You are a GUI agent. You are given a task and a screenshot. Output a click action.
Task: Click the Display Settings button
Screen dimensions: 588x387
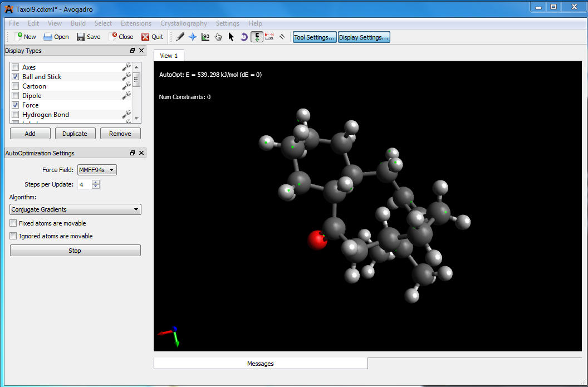(364, 37)
